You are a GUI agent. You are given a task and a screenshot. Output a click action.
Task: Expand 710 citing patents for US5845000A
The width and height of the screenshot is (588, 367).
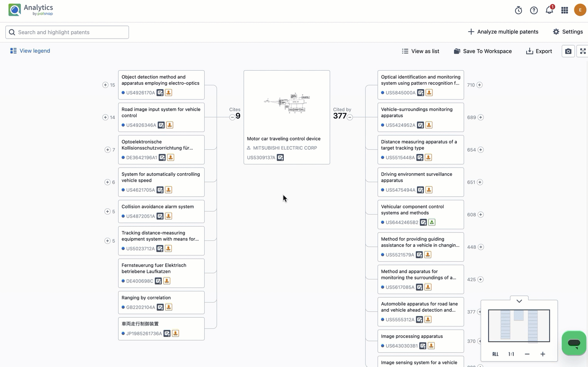click(480, 85)
